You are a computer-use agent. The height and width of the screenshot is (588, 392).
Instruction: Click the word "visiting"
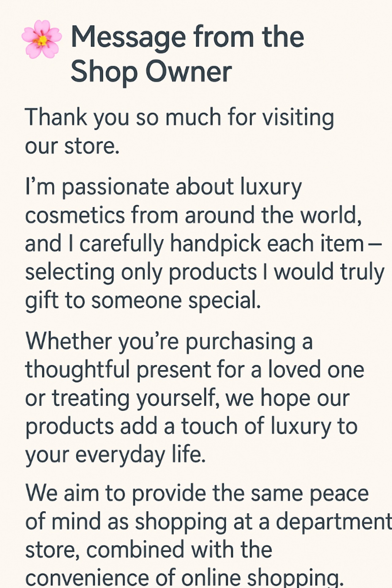point(298,117)
